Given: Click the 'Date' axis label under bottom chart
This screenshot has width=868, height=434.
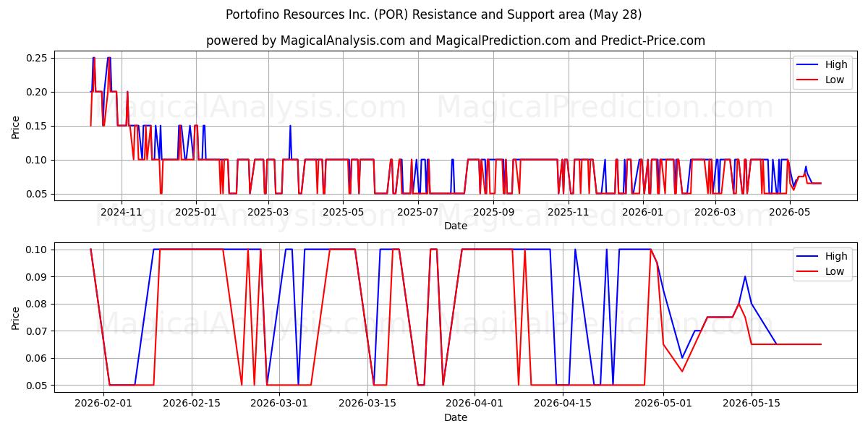Looking at the screenshot, I should point(456,417).
